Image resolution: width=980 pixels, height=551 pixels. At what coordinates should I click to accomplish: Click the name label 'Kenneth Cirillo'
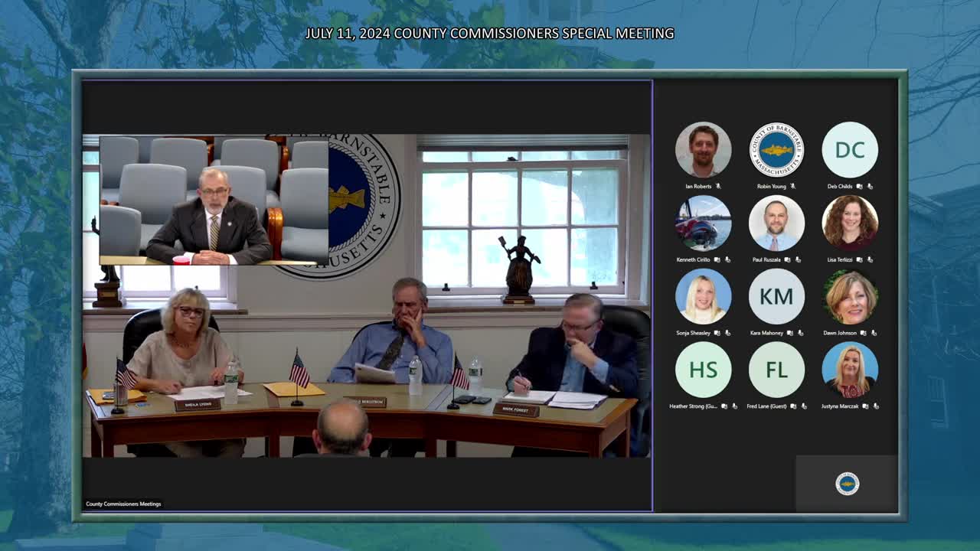(x=694, y=260)
